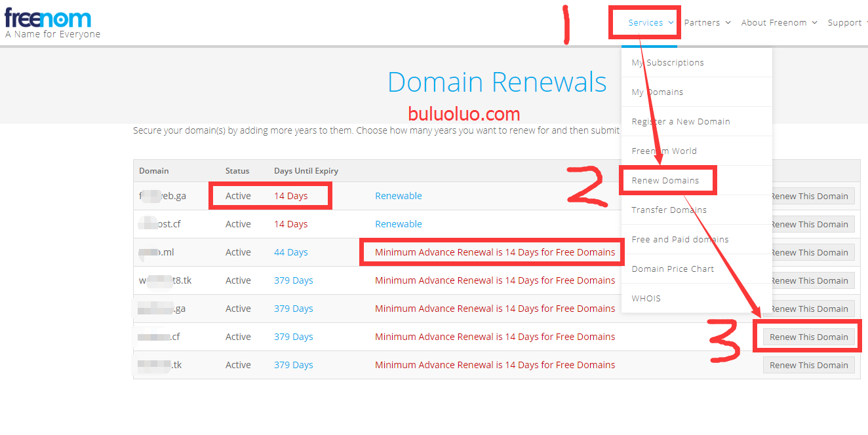
Task: Click 14 Days in the eb.ga row
Action: (291, 196)
